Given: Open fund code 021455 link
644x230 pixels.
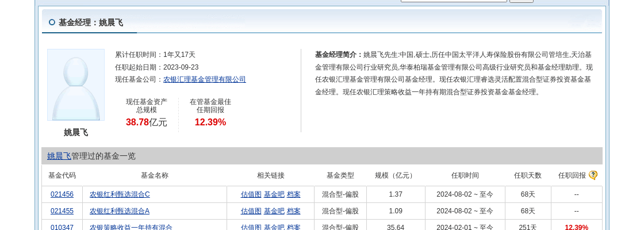Looking at the screenshot, I should [62, 211].
